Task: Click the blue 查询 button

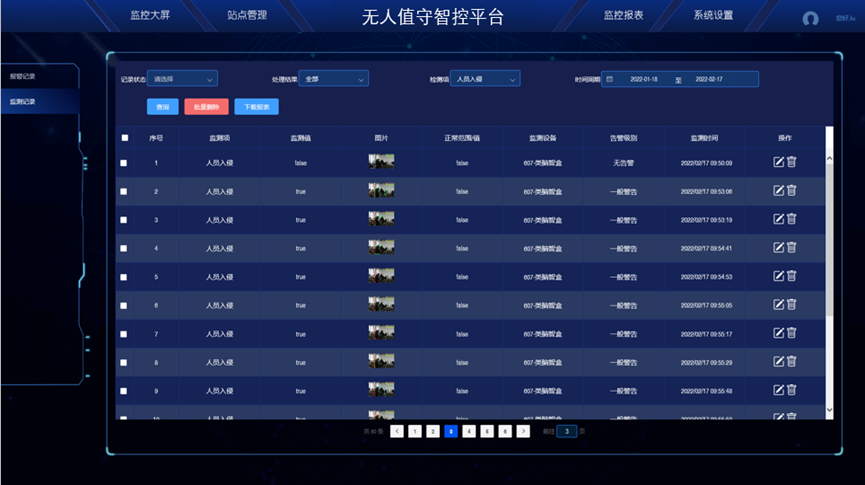Action: (162, 106)
